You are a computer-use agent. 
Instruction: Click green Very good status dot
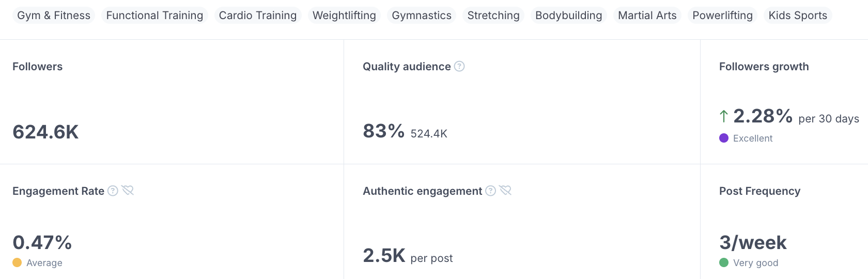tap(724, 262)
